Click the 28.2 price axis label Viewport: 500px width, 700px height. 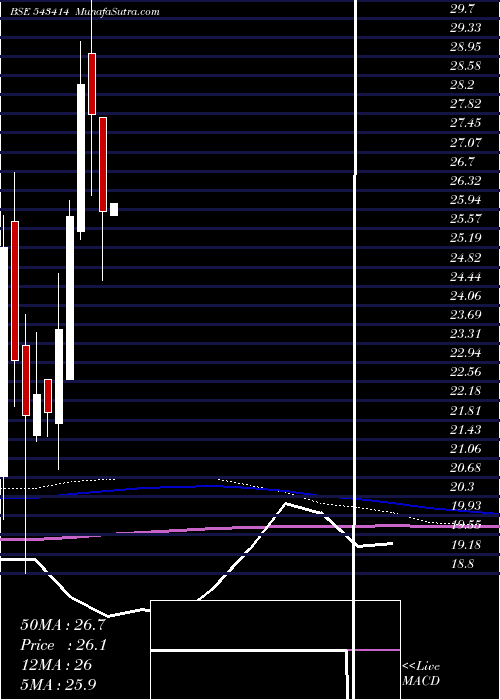[462, 84]
